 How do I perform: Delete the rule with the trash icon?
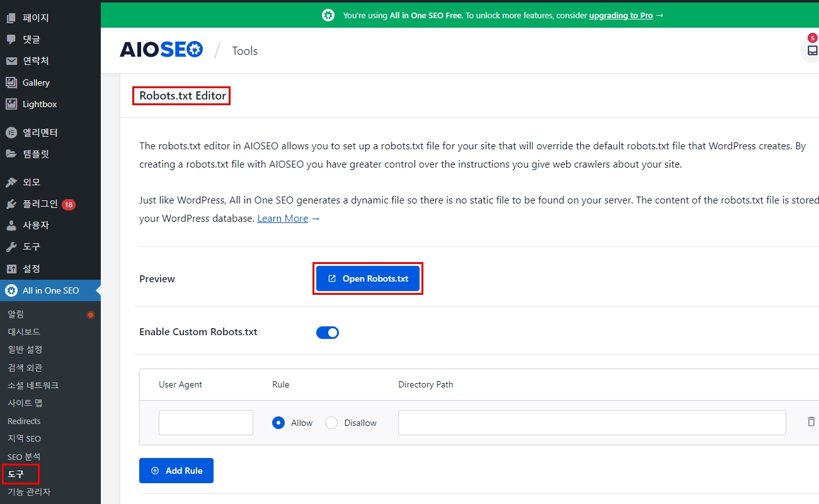click(x=811, y=421)
